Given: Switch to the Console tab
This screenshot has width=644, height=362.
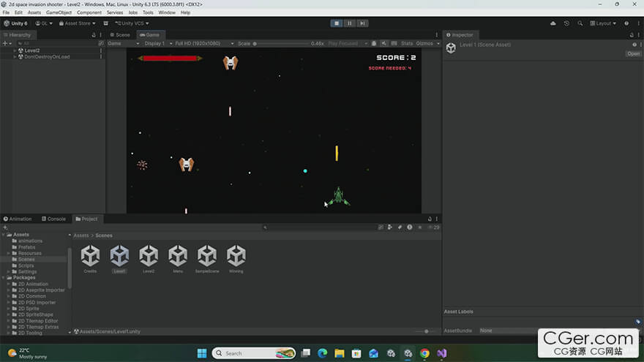Looking at the screenshot, I should pyautogui.click(x=54, y=219).
